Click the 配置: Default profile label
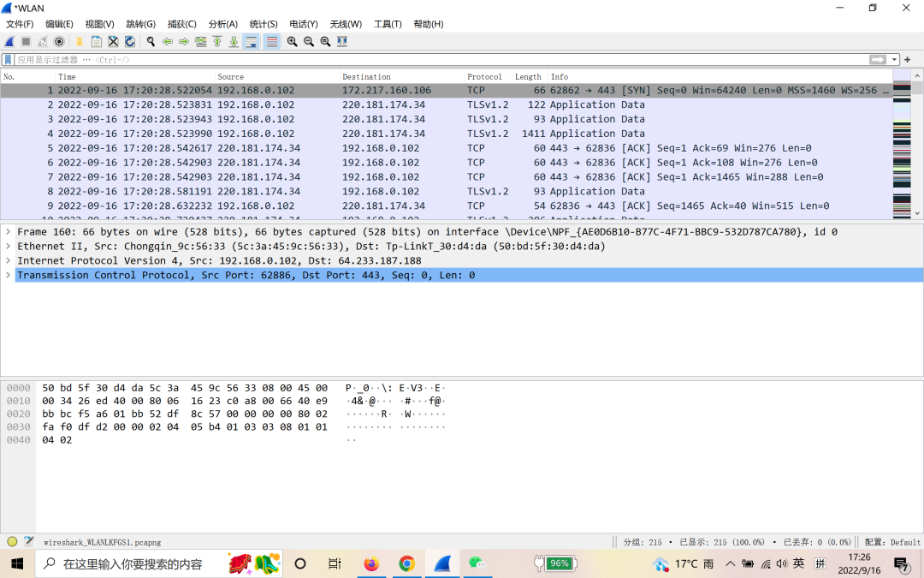This screenshot has height=578, width=924. click(x=892, y=542)
